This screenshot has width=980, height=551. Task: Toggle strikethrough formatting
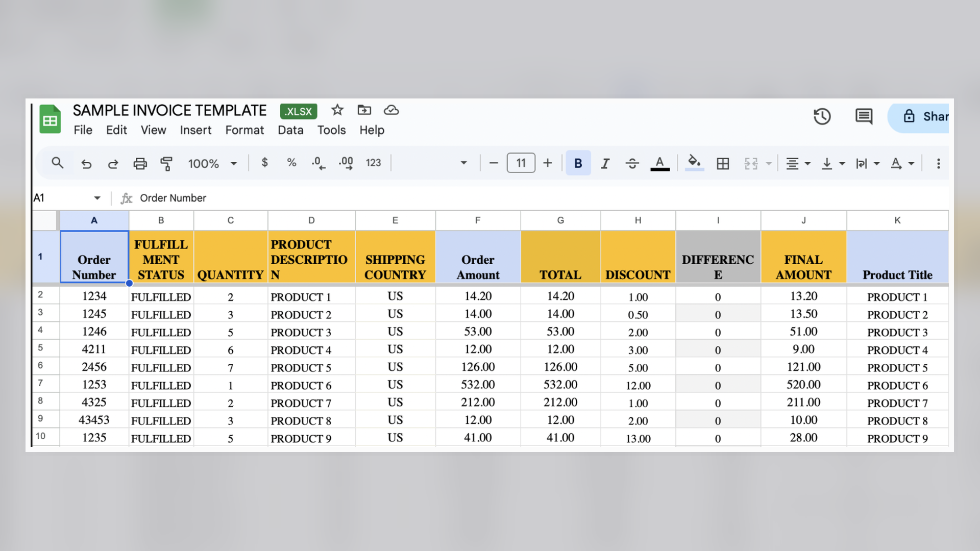point(632,163)
